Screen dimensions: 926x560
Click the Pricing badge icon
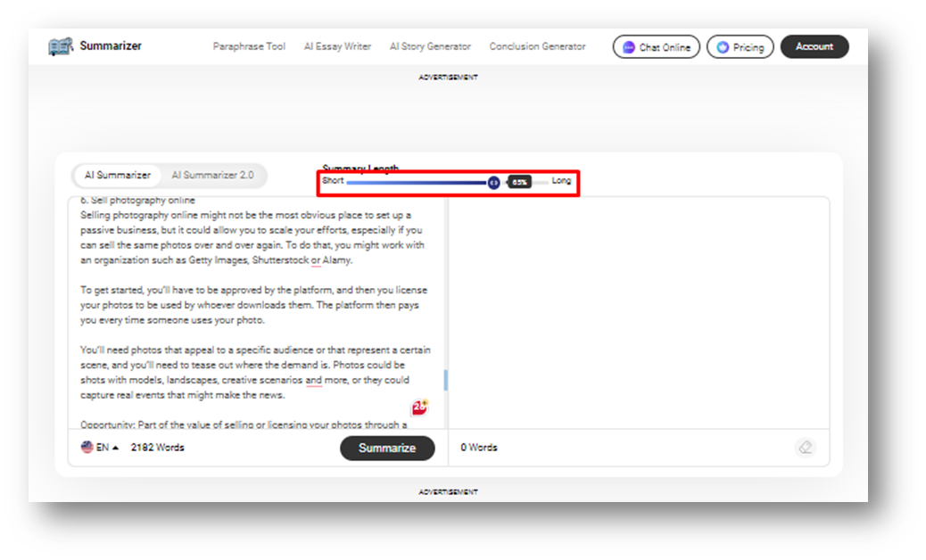point(722,47)
